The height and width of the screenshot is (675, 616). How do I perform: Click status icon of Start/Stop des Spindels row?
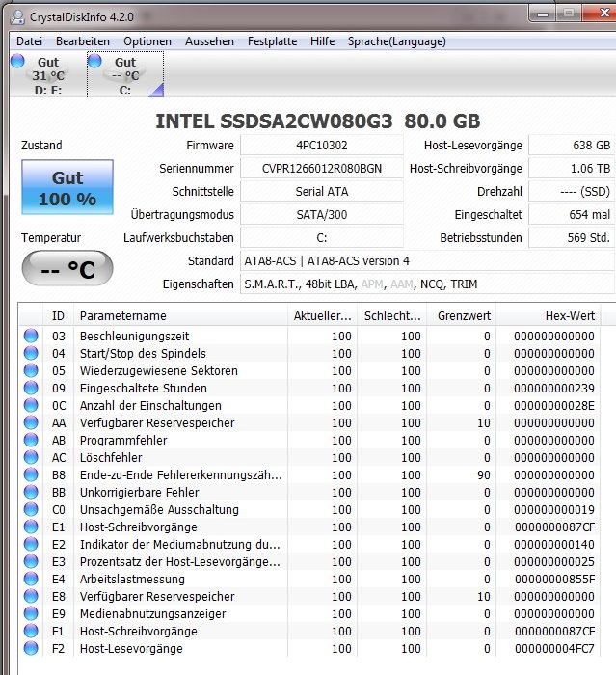pos(31,353)
